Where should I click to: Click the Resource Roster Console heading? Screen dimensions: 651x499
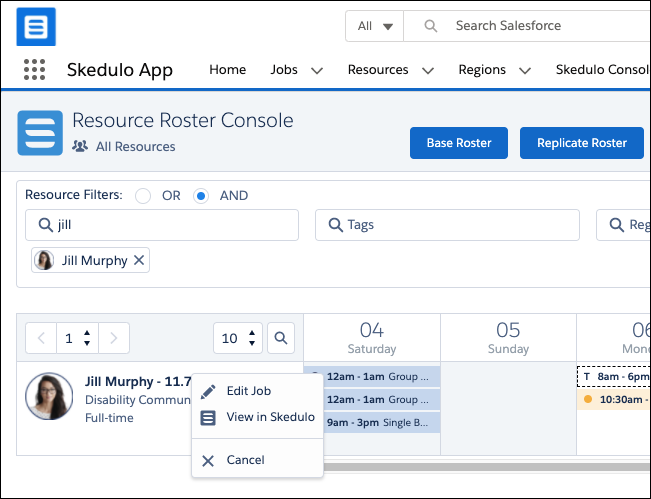coord(183,120)
